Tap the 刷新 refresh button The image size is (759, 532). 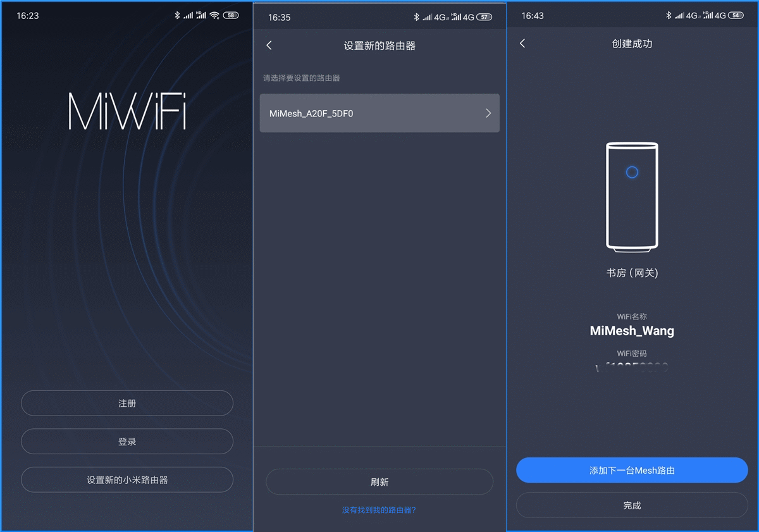tap(379, 481)
